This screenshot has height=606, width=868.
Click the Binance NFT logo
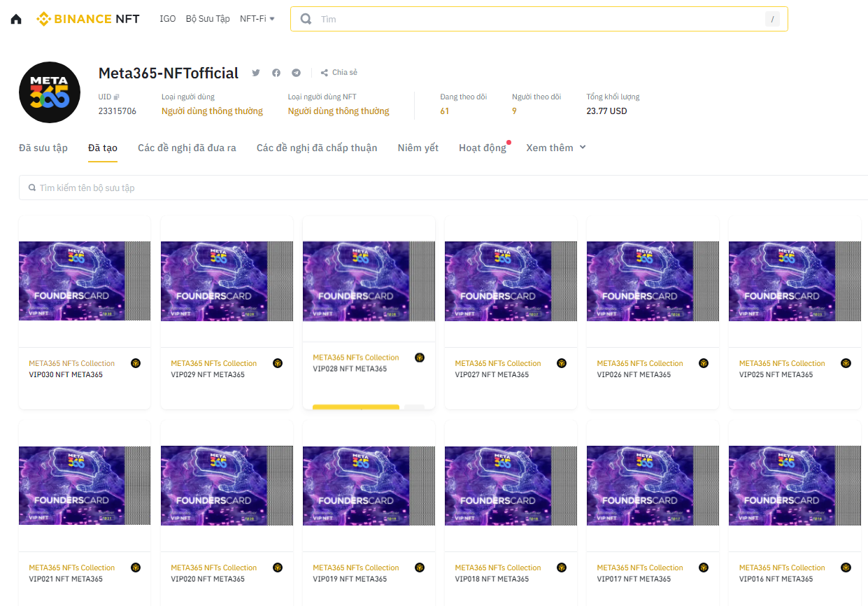pyautogui.click(x=88, y=19)
